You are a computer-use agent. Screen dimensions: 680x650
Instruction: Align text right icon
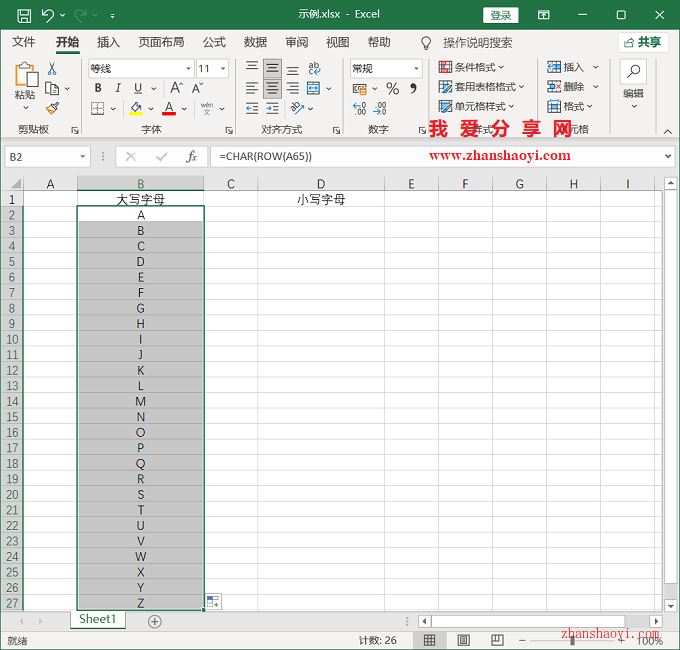(x=293, y=88)
